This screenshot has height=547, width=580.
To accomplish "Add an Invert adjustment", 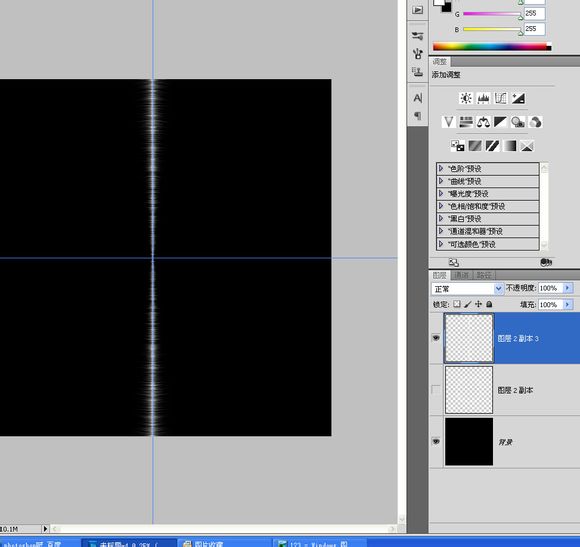I will coord(458,145).
